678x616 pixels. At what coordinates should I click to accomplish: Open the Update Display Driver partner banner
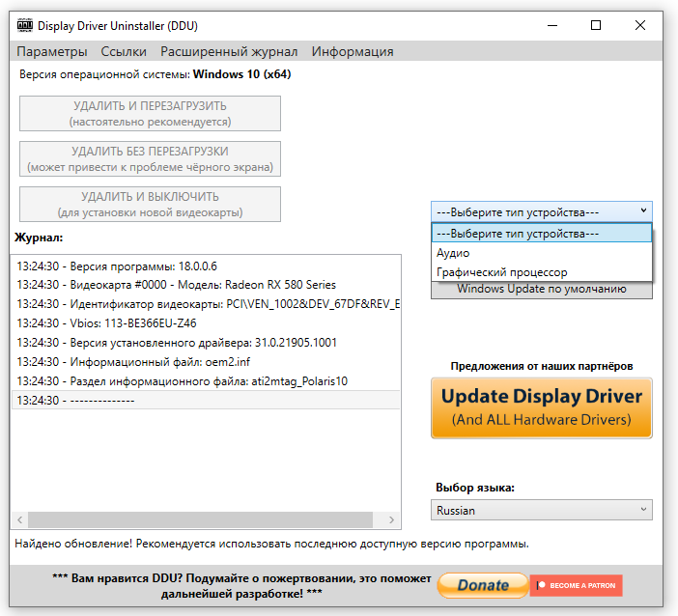pos(542,408)
